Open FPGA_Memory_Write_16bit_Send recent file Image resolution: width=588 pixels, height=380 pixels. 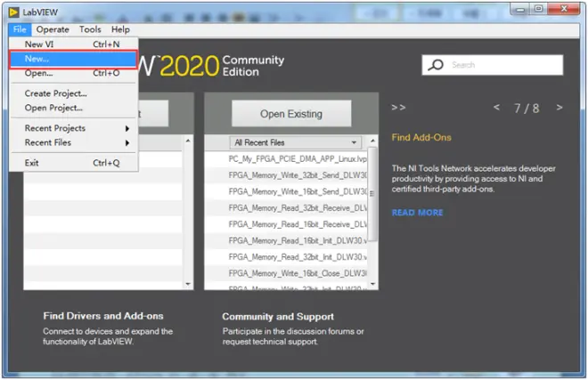[x=286, y=192]
